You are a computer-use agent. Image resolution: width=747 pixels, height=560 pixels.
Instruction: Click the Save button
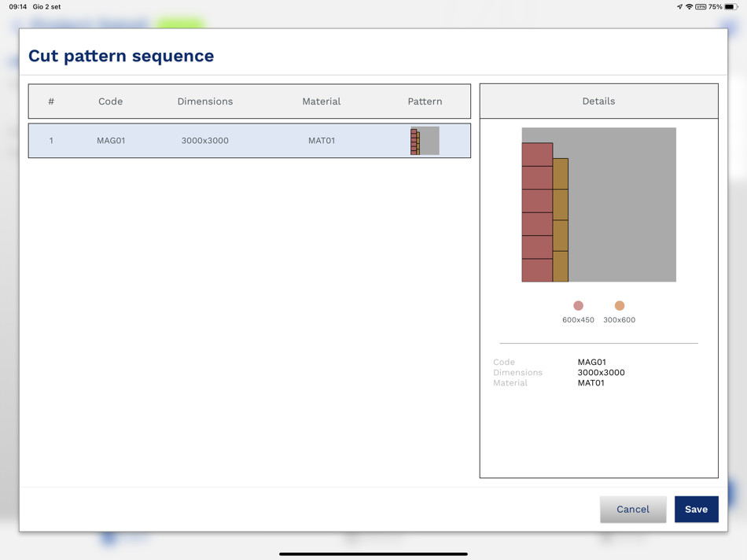696,509
